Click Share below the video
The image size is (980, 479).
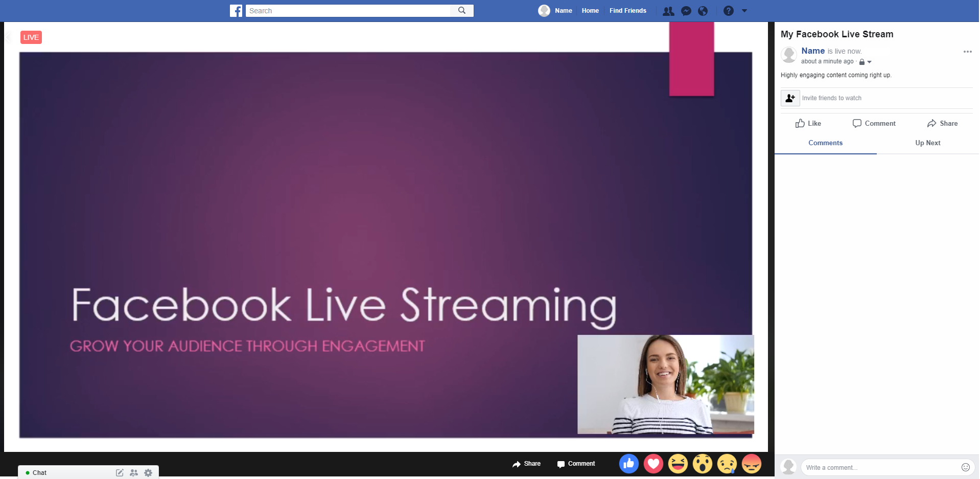tap(526, 464)
